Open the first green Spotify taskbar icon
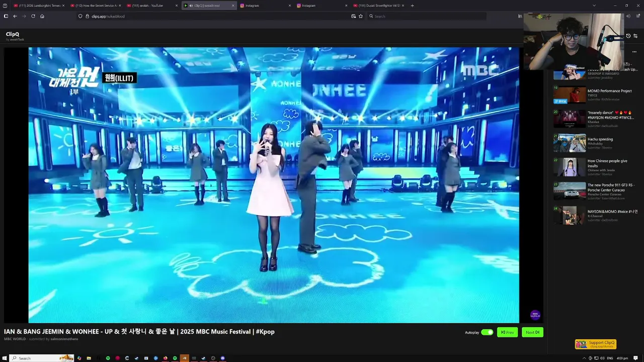 coord(108,358)
